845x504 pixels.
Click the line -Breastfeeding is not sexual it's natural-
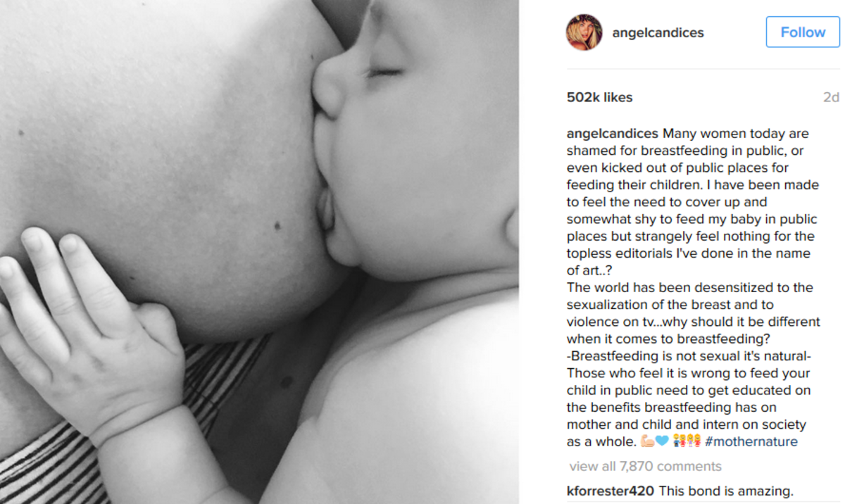point(689,355)
